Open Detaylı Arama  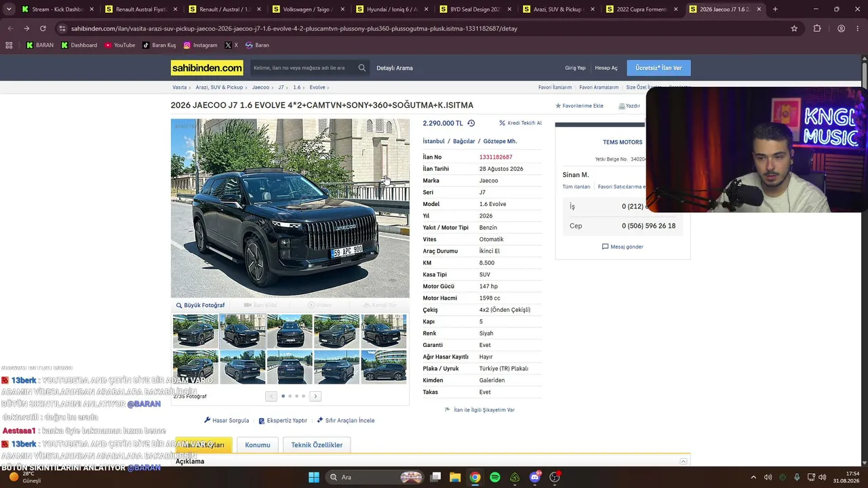(x=395, y=68)
